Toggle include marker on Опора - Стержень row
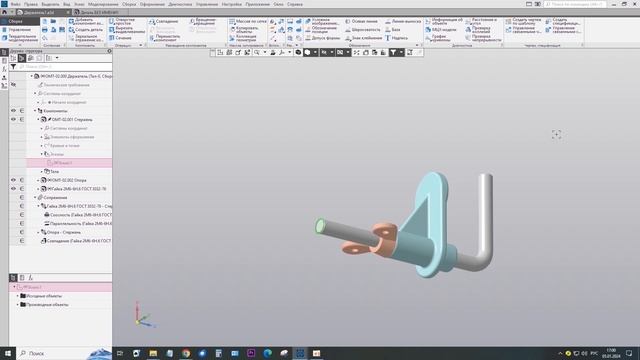Screen dimensions: 640x360 pyautogui.click(x=22, y=232)
